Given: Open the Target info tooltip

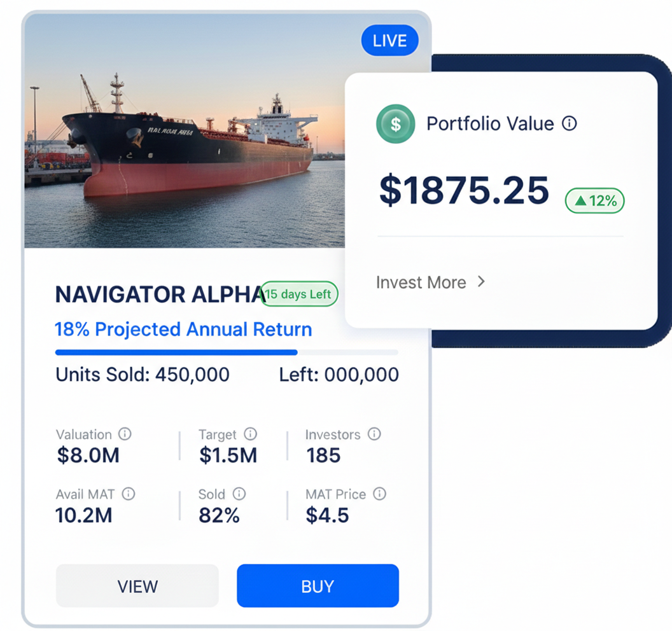Looking at the screenshot, I should coord(249,434).
